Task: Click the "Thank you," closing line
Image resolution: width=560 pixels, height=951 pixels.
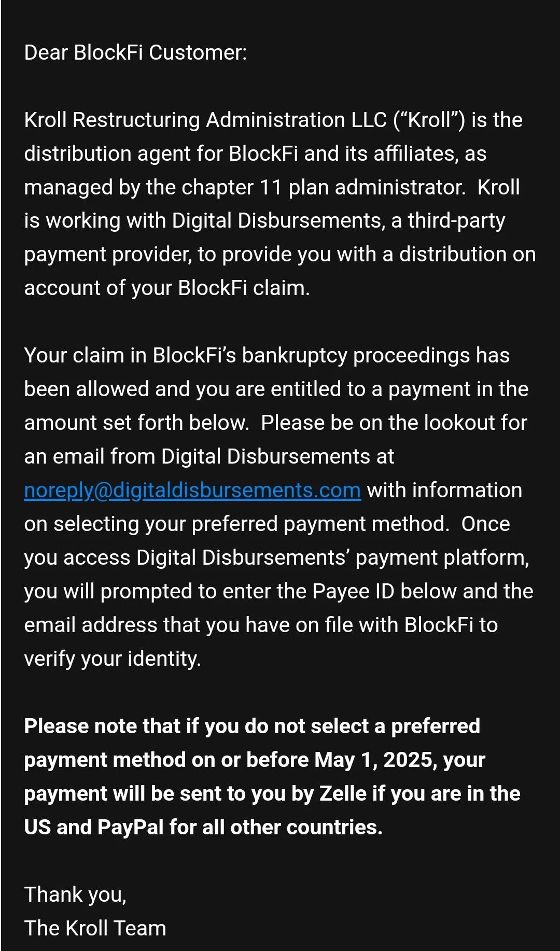Action: [x=75, y=895]
